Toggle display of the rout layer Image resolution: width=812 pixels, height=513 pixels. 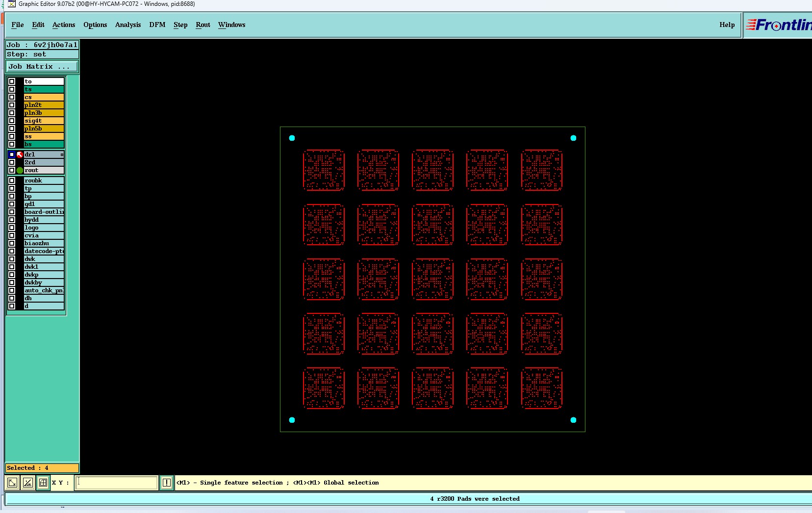(x=12, y=170)
